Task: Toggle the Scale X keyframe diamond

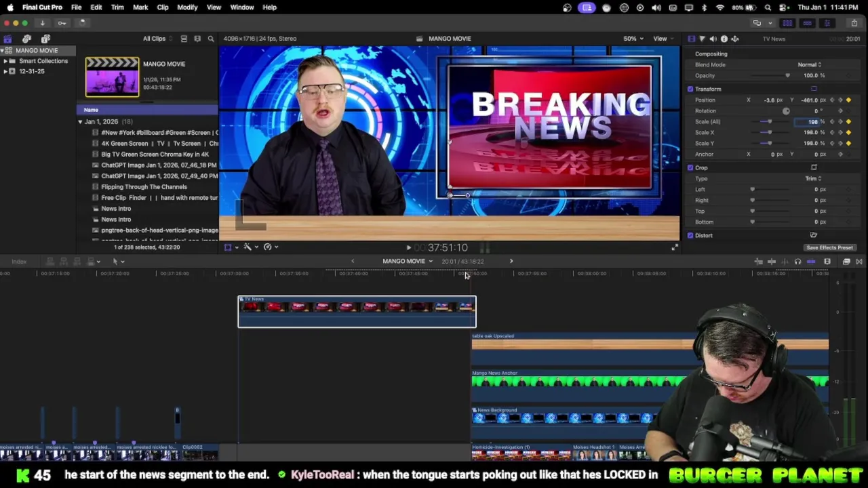Action: click(x=848, y=133)
